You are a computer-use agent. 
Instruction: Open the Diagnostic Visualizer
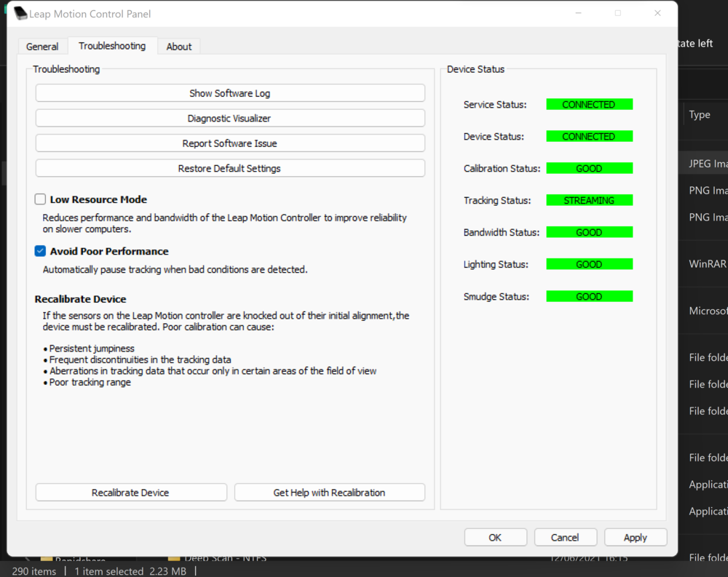[x=229, y=118]
